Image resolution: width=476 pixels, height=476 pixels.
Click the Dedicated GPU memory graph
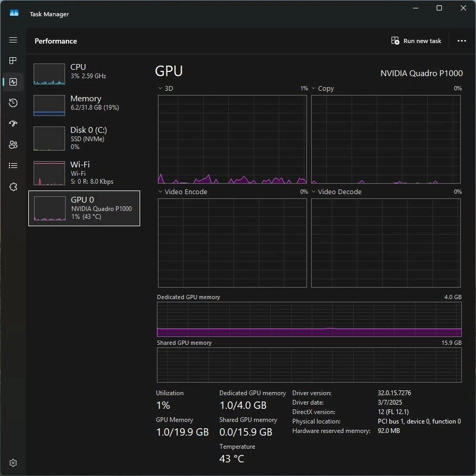pyautogui.click(x=309, y=320)
